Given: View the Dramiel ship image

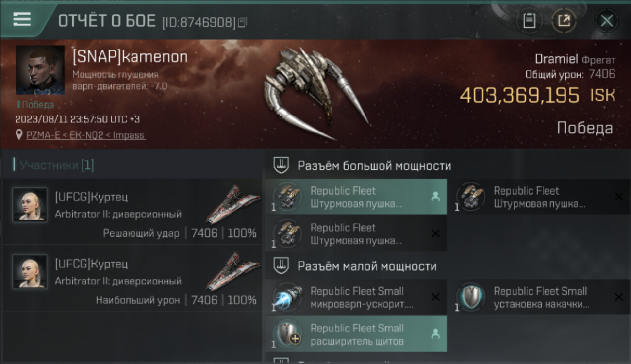Looking at the screenshot, I should pos(315,92).
